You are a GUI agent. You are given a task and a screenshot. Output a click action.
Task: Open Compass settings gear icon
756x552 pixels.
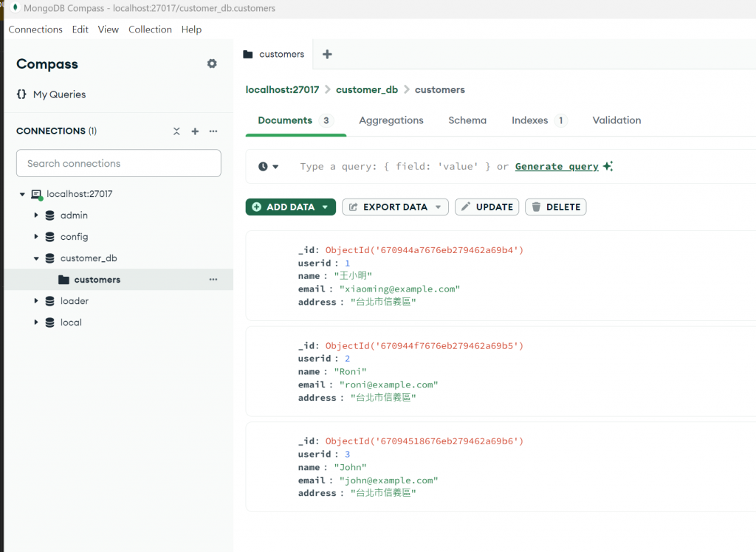tap(212, 63)
